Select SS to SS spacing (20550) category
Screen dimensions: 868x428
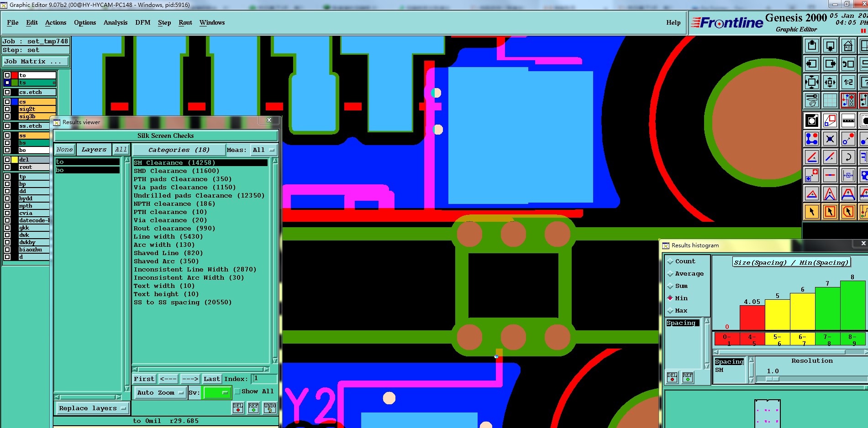[183, 302]
